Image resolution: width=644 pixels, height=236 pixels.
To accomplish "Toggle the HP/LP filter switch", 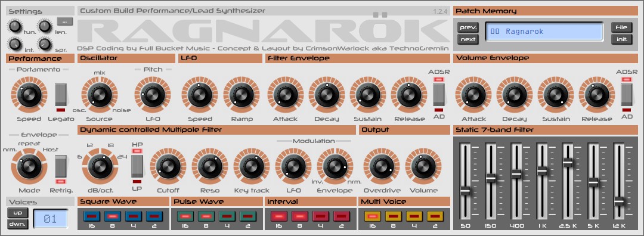I will pos(137,166).
